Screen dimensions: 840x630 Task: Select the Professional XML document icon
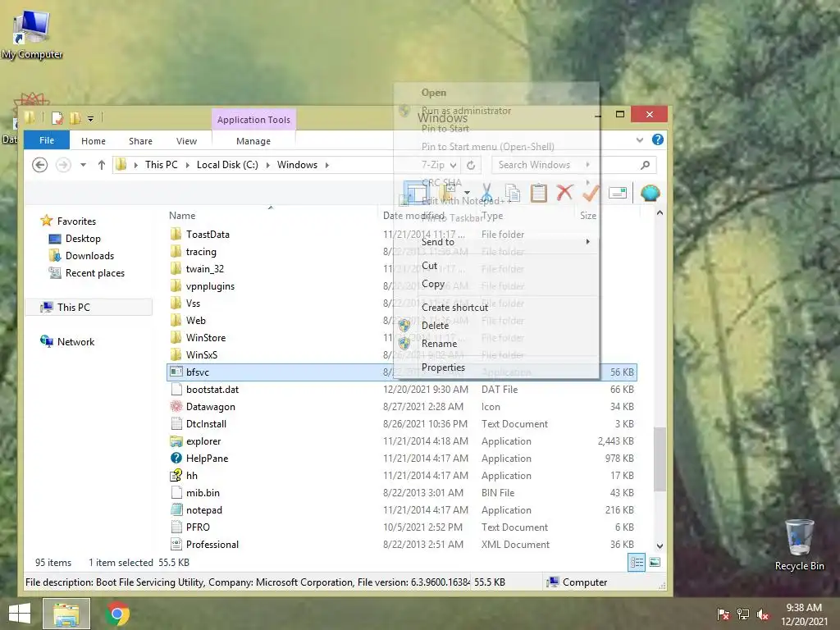[x=176, y=545]
